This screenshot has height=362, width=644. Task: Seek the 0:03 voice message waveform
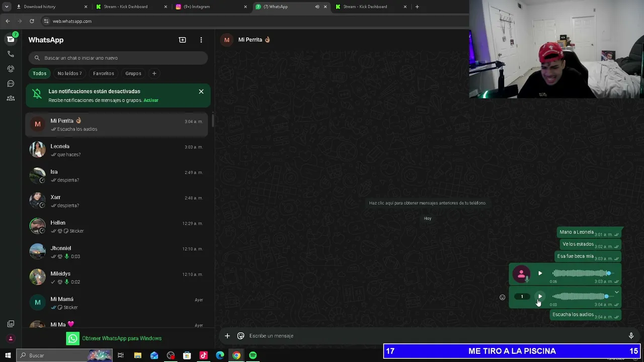[583, 296]
